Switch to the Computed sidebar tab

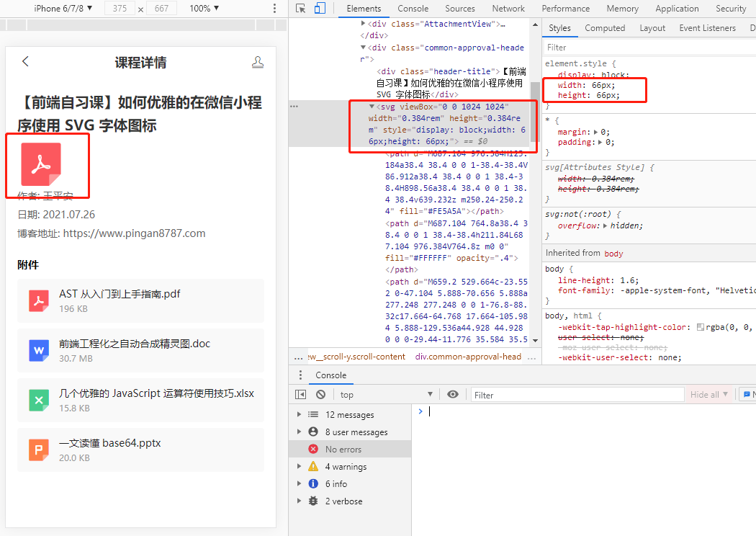(605, 28)
